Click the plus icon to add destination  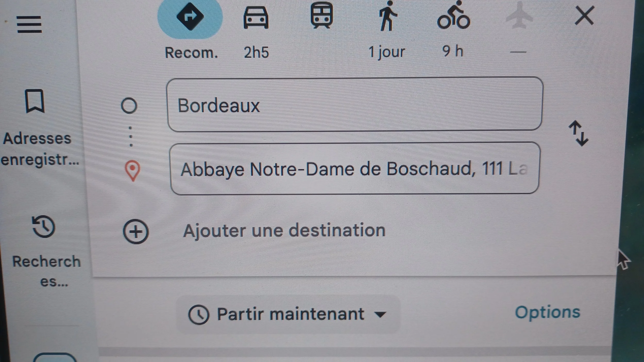136,231
